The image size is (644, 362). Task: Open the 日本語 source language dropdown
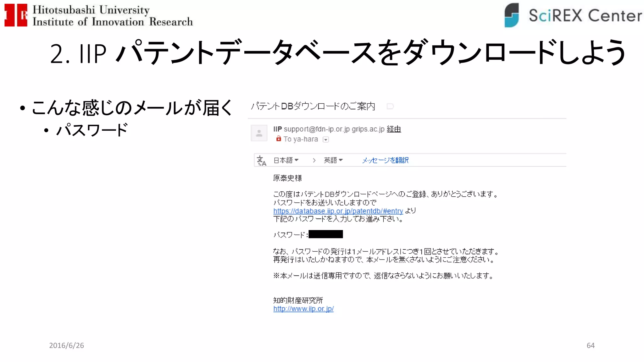pos(286,160)
